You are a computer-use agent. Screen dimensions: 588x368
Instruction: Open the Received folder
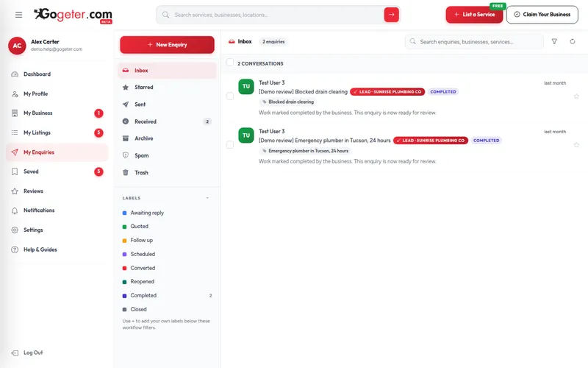point(168,121)
